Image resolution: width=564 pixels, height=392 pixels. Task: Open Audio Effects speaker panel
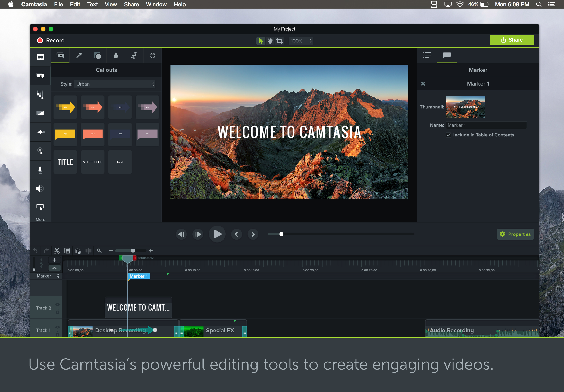coord(40,188)
